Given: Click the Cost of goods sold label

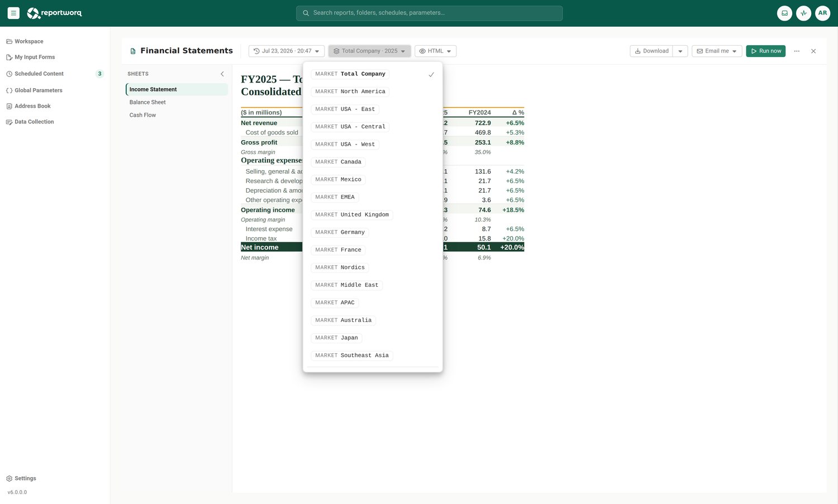Looking at the screenshot, I should [272, 132].
